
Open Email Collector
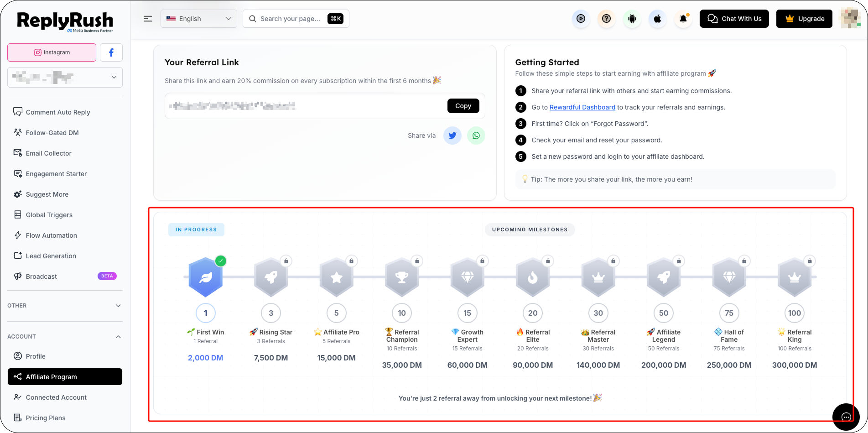(x=65, y=153)
